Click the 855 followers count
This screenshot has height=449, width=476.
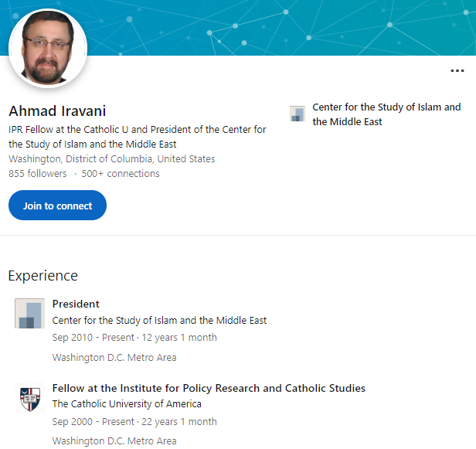(37, 173)
